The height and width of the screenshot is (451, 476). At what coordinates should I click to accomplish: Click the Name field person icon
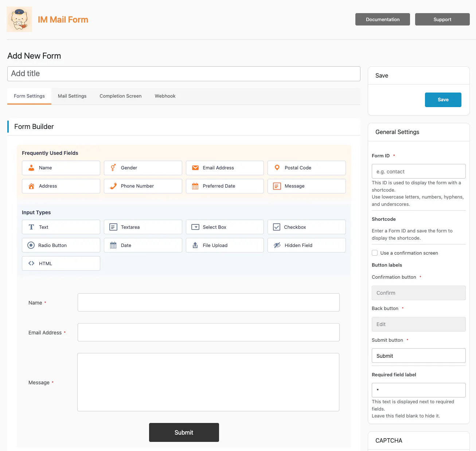tap(31, 168)
